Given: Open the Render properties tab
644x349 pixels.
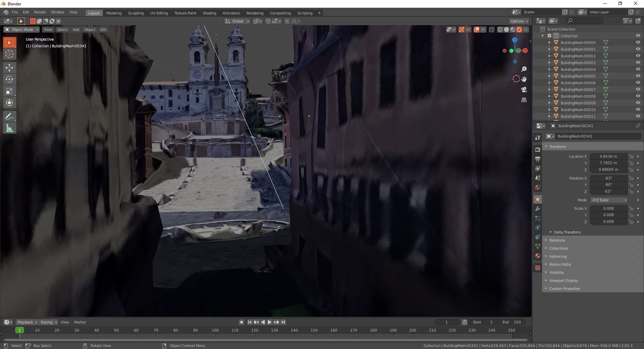Looking at the screenshot, I should point(538,150).
